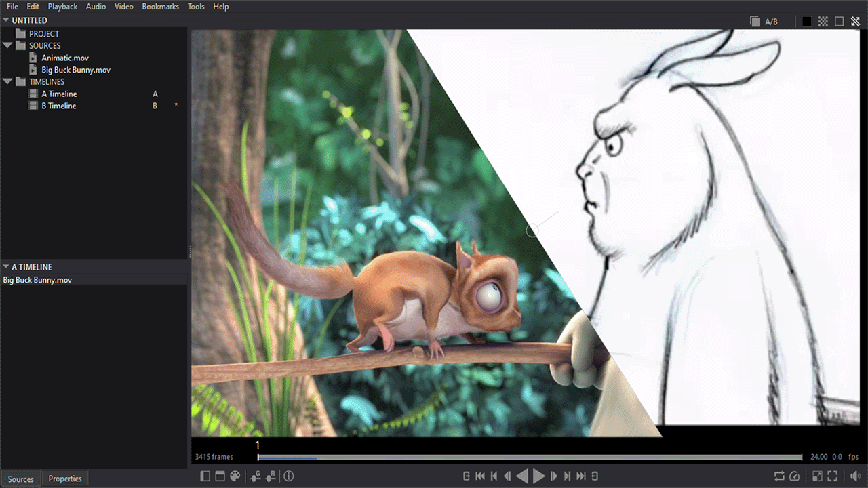This screenshot has width=868, height=488.
Task: Collapse the TIMELINES folder
Action: coord(7,82)
